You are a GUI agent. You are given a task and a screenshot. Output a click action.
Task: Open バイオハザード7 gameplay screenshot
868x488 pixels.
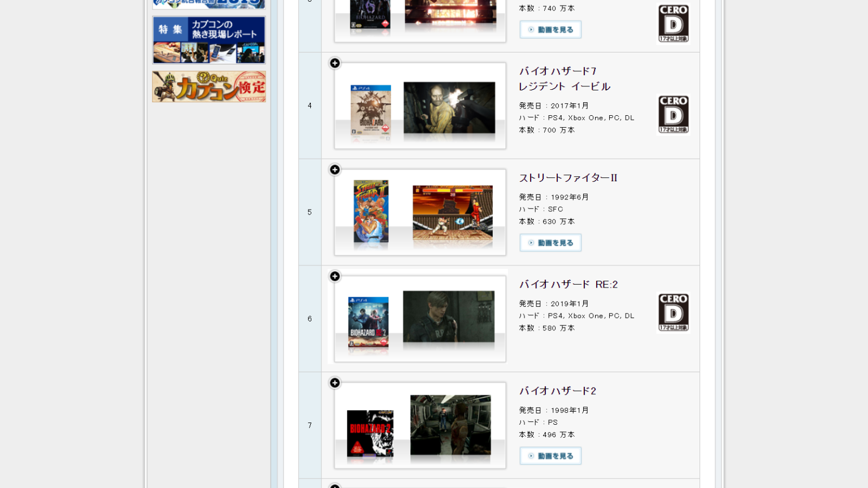(x=449, y=108)
